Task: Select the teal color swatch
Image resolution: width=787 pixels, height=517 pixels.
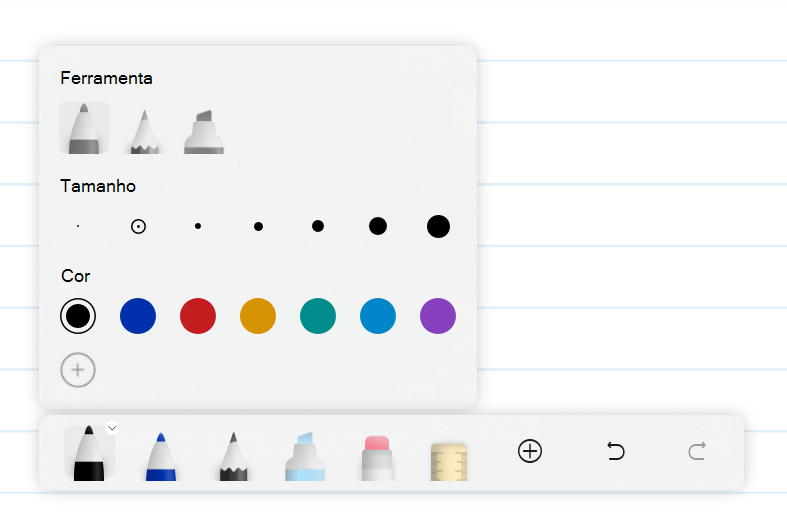Action: [x=318, y=316]
